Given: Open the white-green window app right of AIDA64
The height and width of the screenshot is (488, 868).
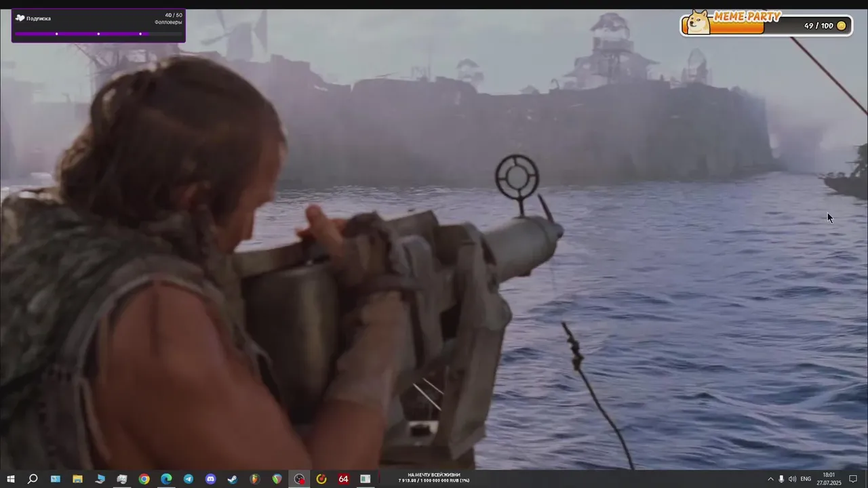Looking at the screenshot, I should (366, 479).
